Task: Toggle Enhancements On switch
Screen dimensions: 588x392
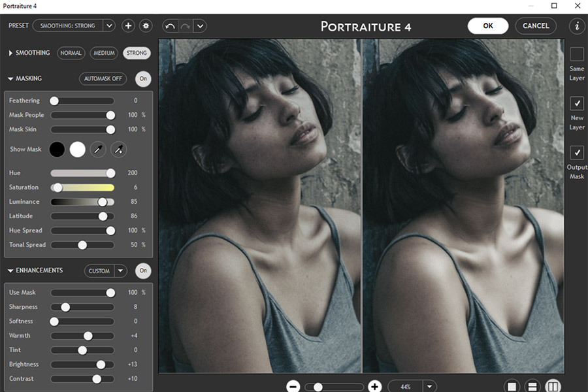Action: tap(143, 270)
